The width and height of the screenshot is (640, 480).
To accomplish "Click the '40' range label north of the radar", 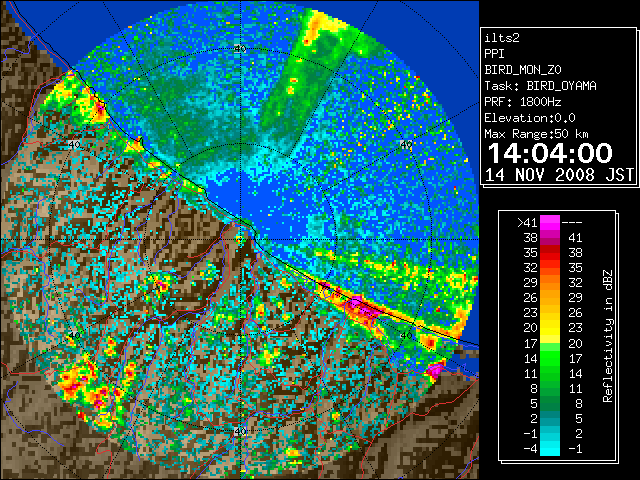I will click(240, 49).
